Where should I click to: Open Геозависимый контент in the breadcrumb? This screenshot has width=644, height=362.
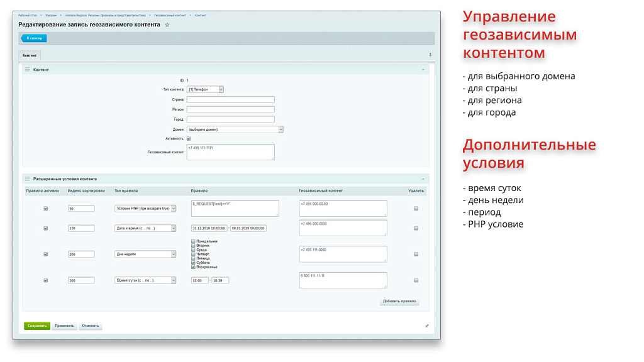(171, 14)
